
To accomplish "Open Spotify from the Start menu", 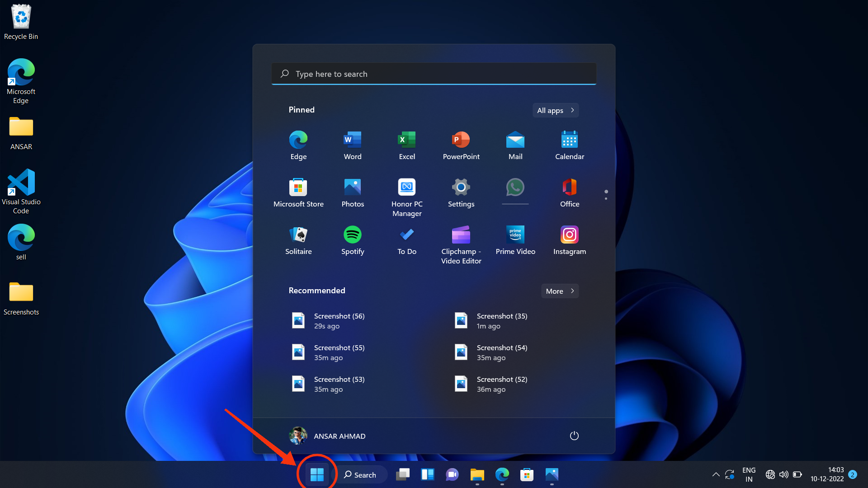I will pos(353,240).
